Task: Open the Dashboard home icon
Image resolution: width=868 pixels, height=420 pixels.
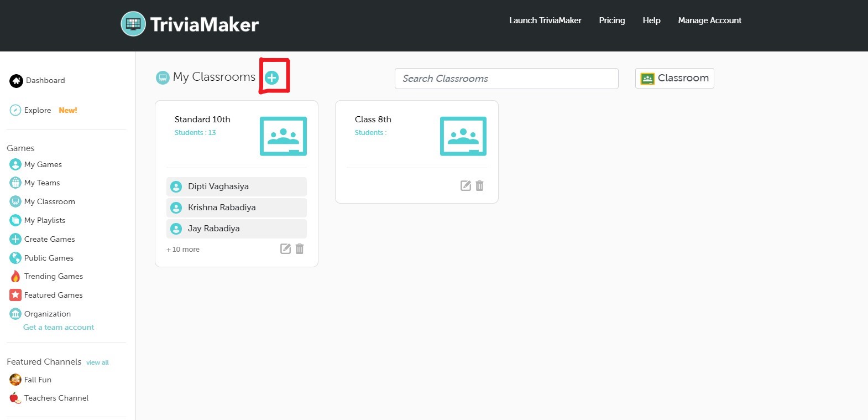Action: [x=16, y=81]
